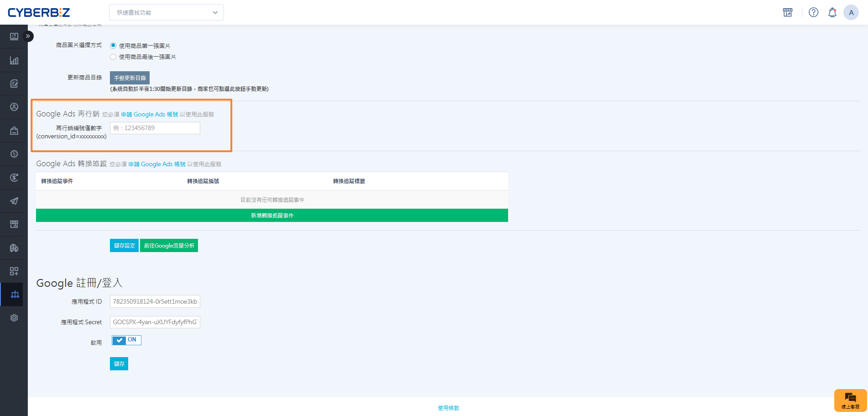Click the customer profile sidebar icon
Viewport: 868px width, 416px height.
coord(14,107)
